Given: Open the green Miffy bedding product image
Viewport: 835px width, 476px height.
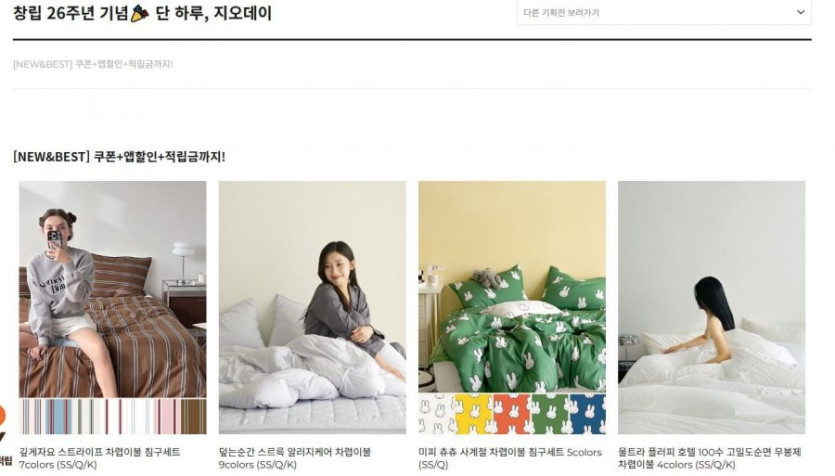Looking at the screenshot, I should coord(512,287).
